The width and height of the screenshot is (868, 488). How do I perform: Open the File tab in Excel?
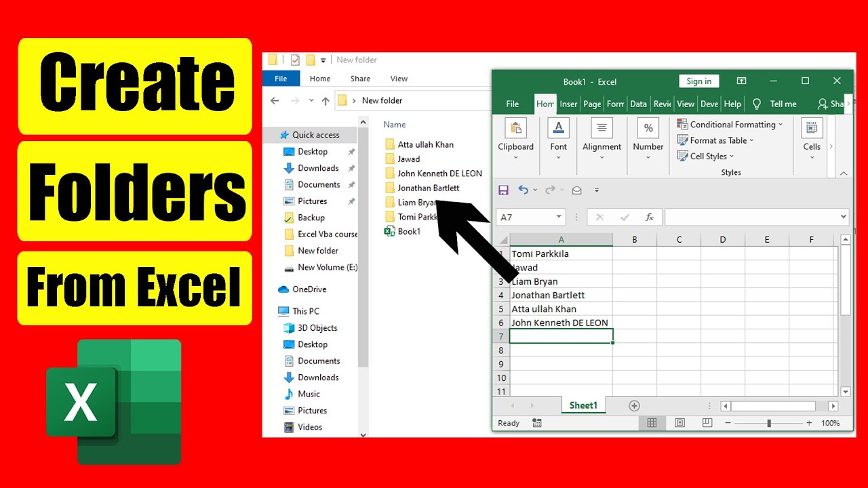513,104
